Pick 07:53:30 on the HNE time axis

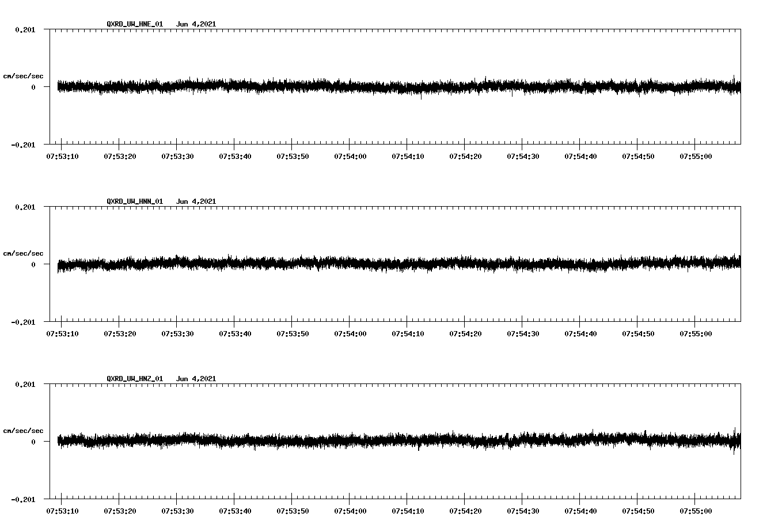(177, 156)
